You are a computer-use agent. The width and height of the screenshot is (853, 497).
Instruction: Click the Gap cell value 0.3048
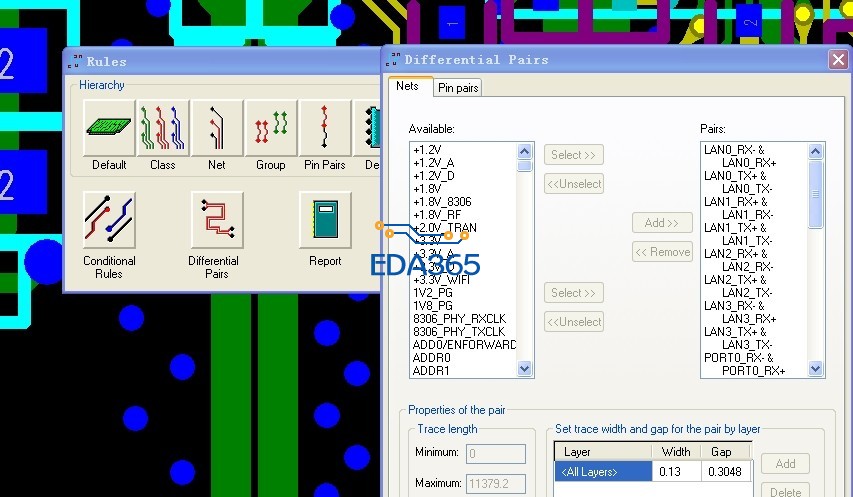click(727, 471)
